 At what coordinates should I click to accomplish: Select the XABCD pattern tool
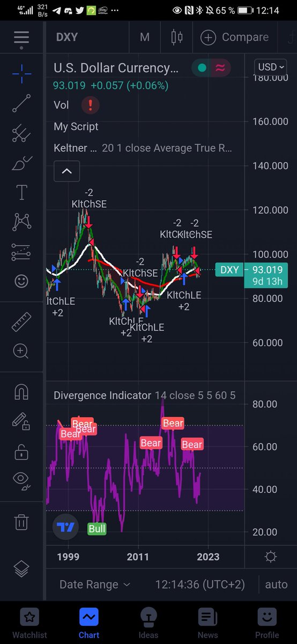[x=21, y=222]
